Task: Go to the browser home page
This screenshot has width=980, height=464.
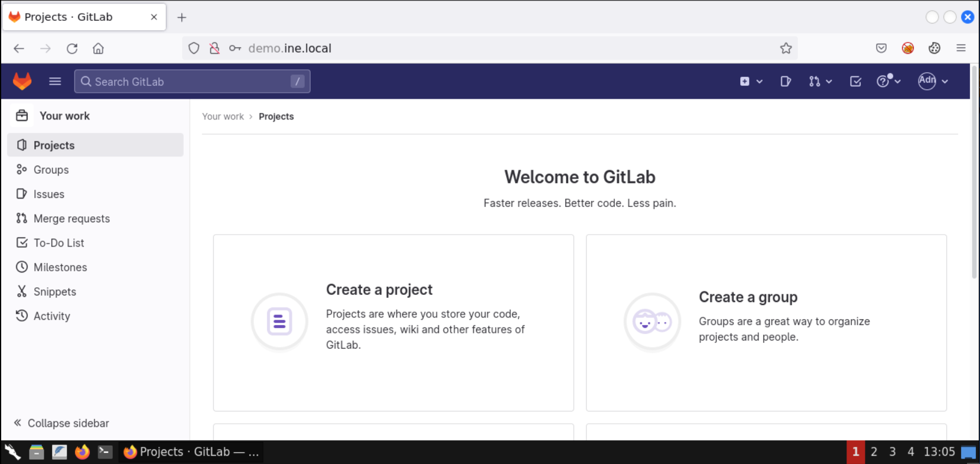Action: (x=98, y=48)
